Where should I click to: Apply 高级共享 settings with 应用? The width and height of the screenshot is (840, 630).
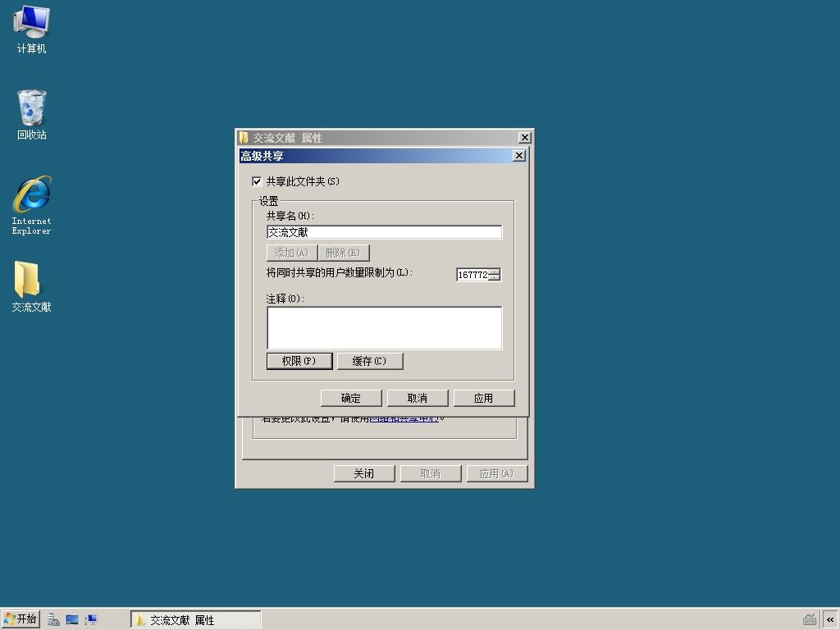(x=484, y=398)
